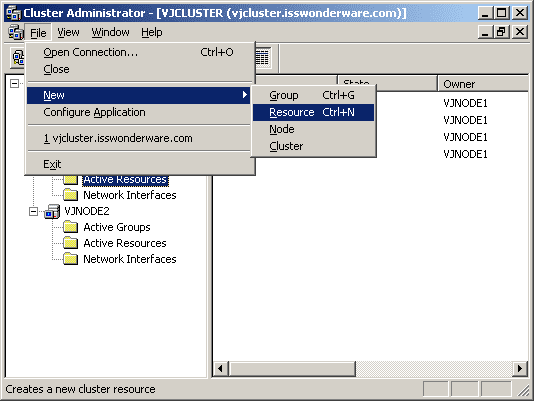Click the Active Groups folder icon under VJNODE2

pos(70,227)
